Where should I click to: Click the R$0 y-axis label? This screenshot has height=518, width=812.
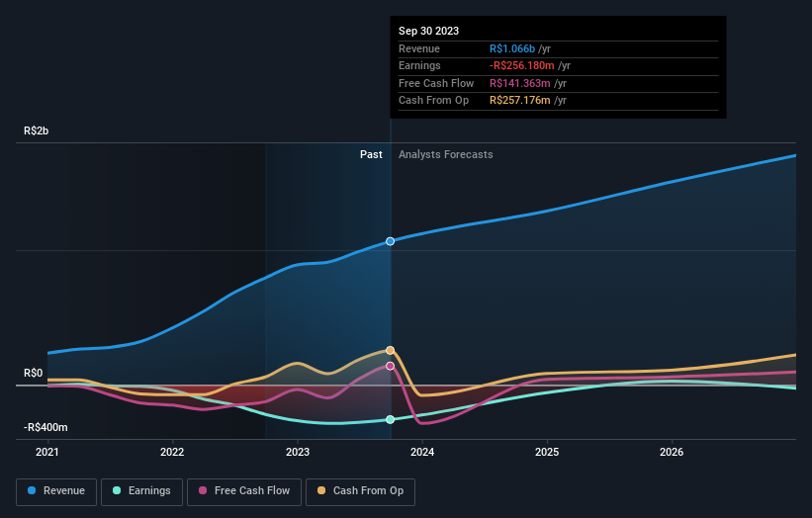(x=34, y=373)
